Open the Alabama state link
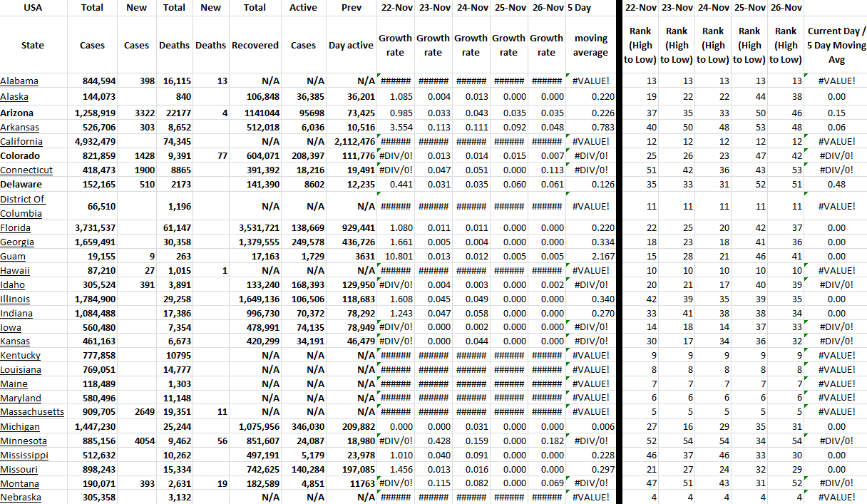This screenshot has width=867, height=504. point(19,81)
